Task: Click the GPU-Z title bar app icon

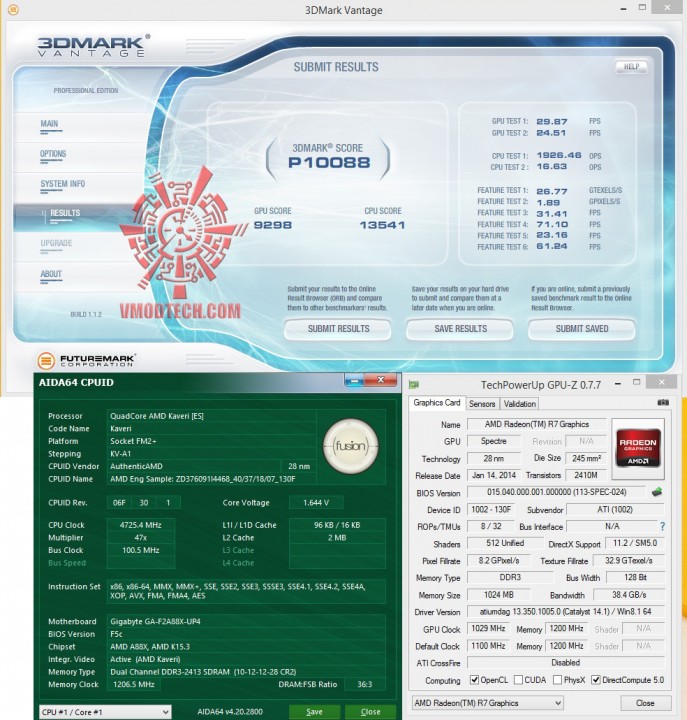Action: (x=414, y=385)
